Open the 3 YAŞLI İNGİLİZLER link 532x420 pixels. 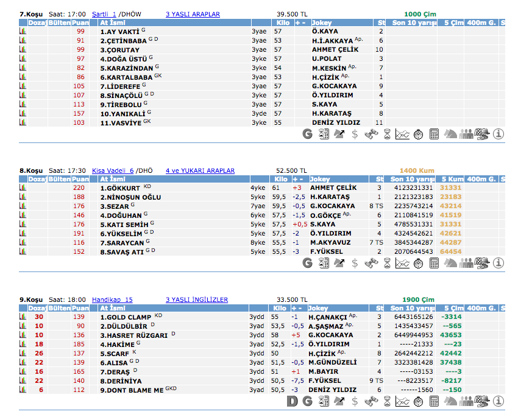click(x=197, y=299)
